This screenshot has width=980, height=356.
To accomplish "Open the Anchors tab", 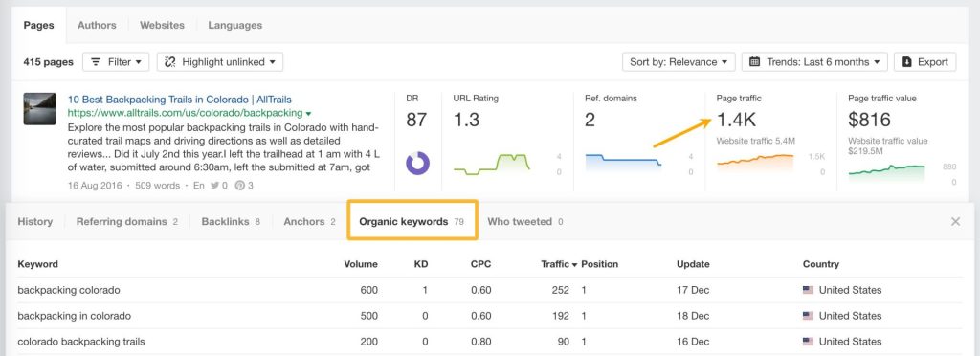I will tap(309, 221).
